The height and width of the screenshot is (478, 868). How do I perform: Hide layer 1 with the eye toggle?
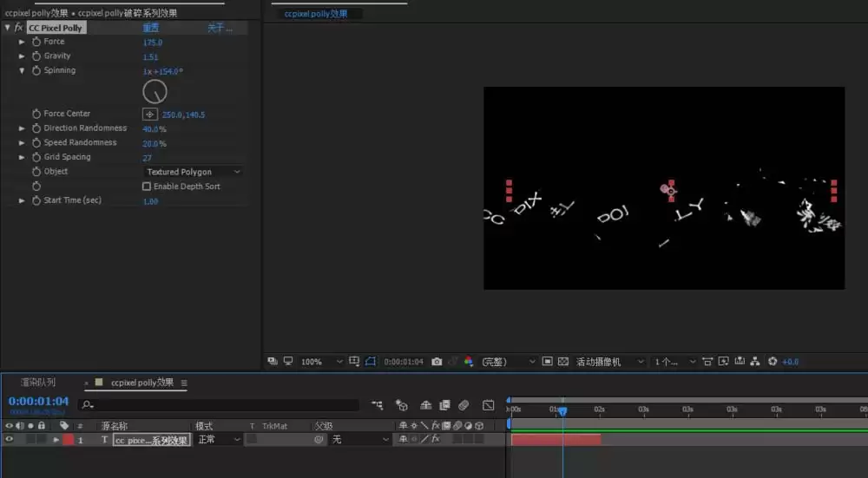(x=9, y=439)
